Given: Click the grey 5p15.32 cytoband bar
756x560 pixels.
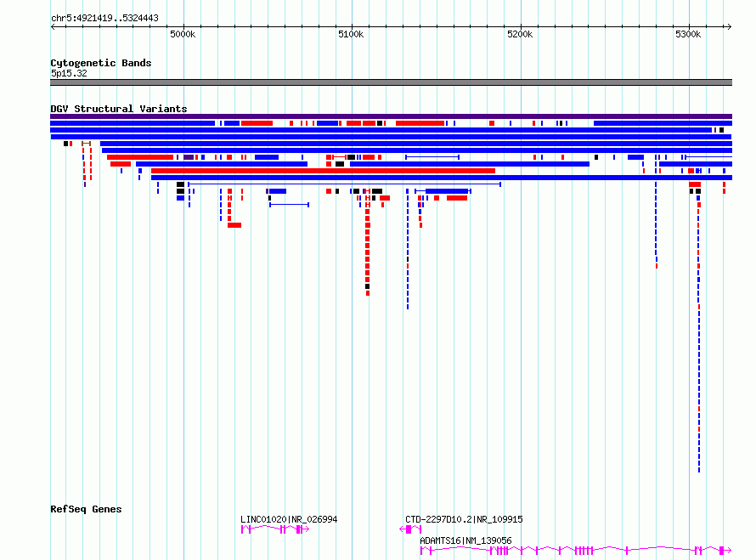Looking at the screenshot, I should coord(391,82).
